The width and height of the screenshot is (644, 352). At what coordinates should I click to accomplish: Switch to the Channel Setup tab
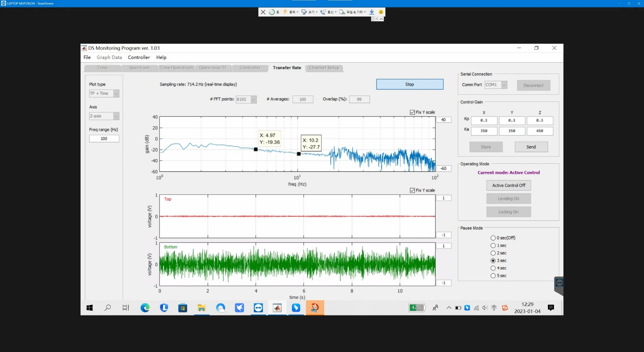point(324,68)
